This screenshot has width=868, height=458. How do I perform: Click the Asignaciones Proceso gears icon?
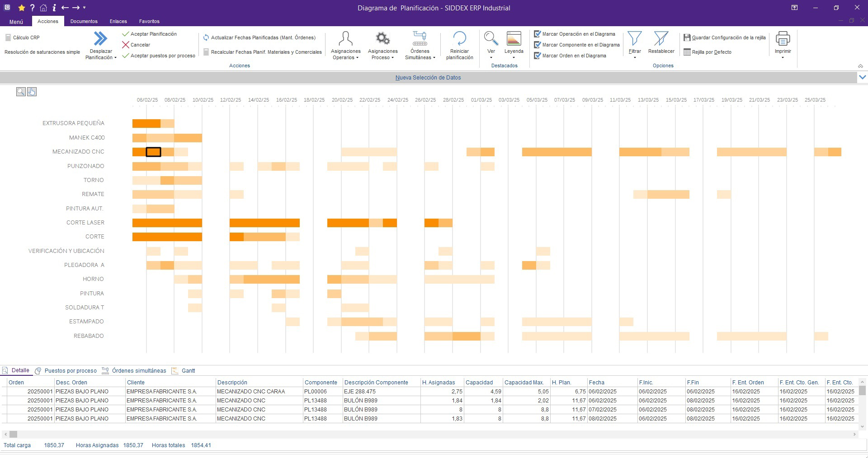click(382, 39)
